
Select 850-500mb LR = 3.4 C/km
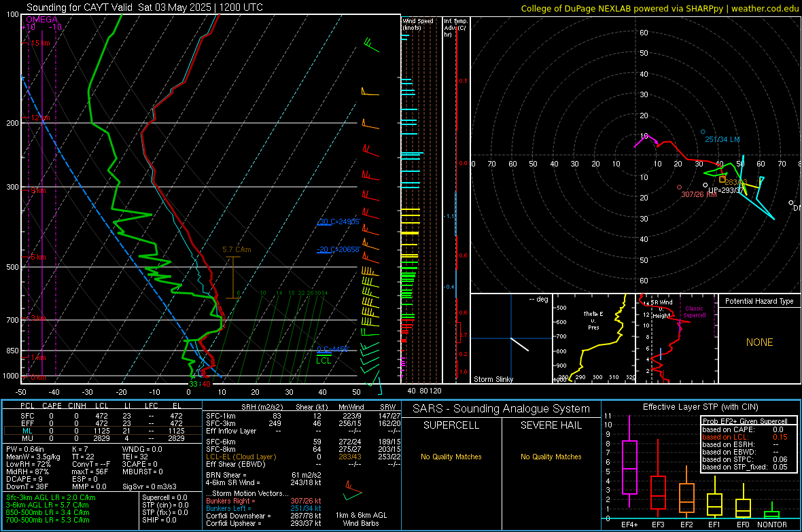pos(48,512)
